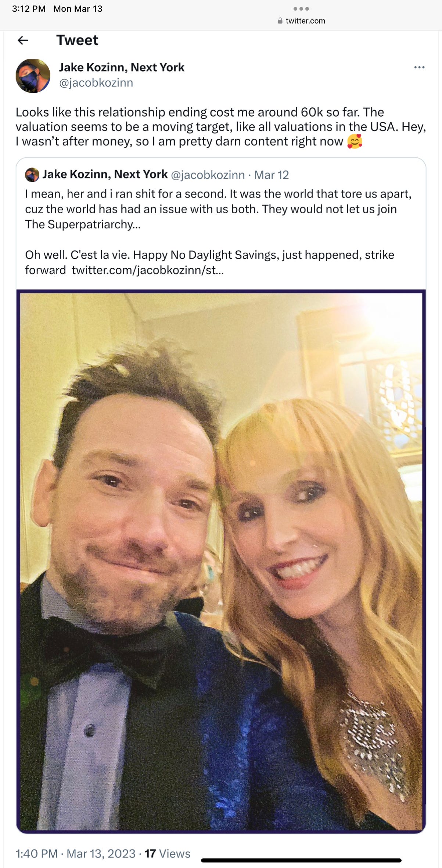The image size is (442, 868).
Task: Tap the home indicator bar at bottom
Action: click(x=301, y=860)
